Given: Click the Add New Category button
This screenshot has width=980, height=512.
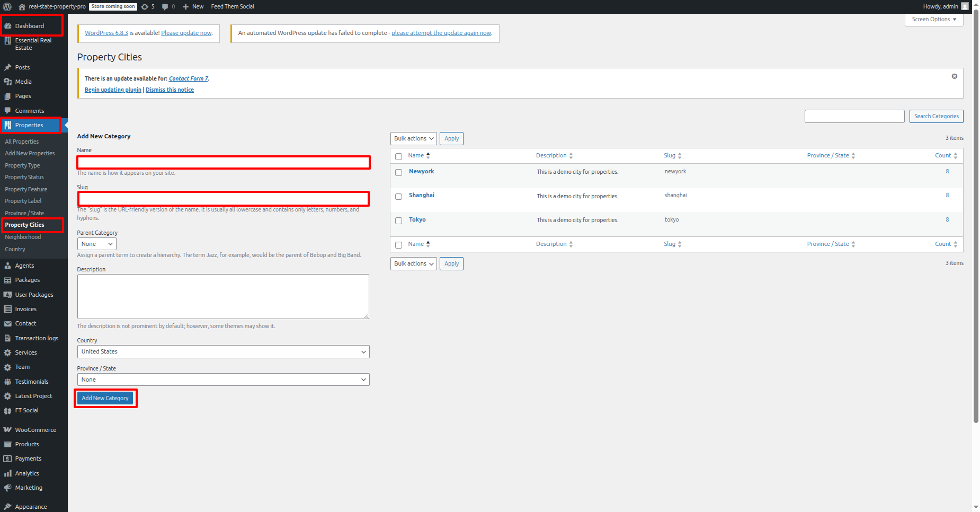Looking at the screenshot, I should 105,398.
